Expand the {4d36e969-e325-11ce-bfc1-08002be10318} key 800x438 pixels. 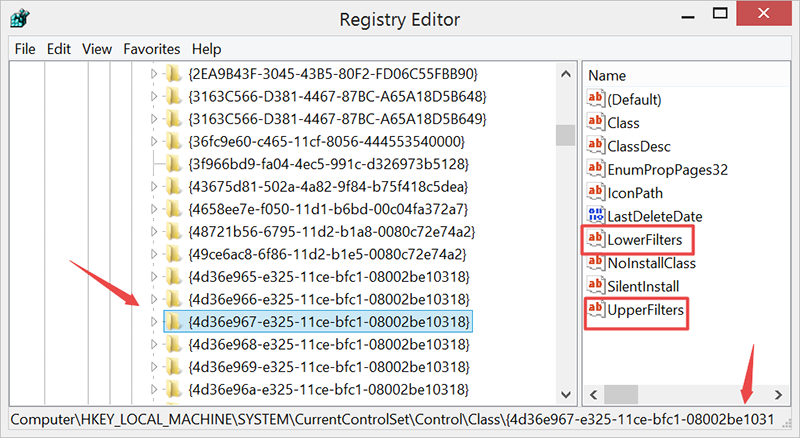pos(154,367)
